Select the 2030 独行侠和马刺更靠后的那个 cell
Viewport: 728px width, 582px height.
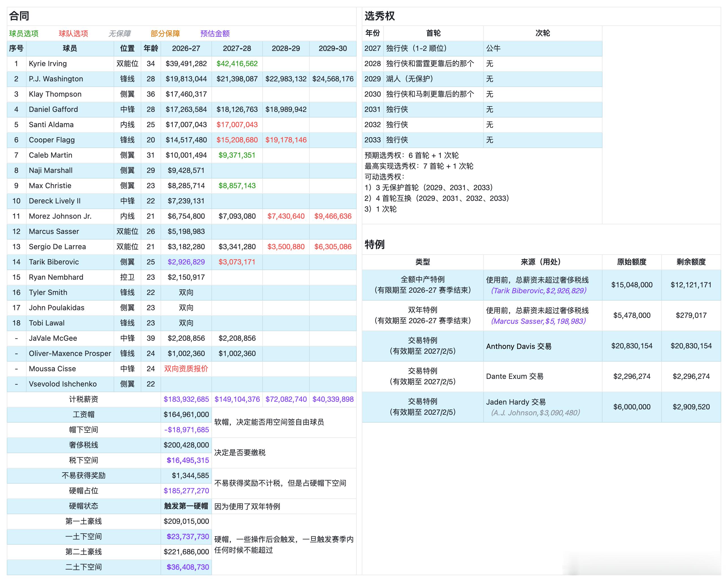point(433,94)
